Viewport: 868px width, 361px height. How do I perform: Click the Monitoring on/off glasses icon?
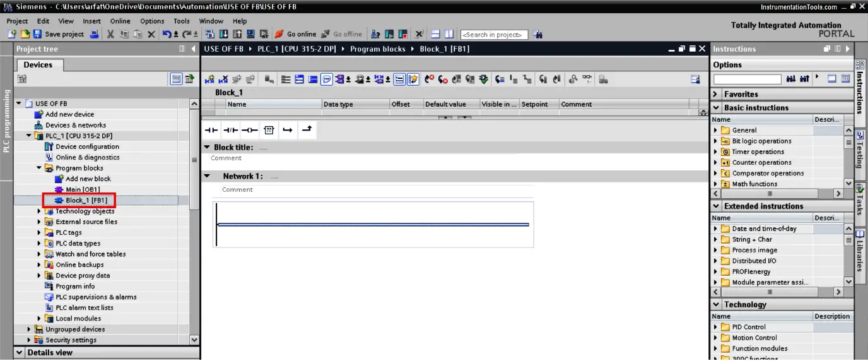click(587, 79)
